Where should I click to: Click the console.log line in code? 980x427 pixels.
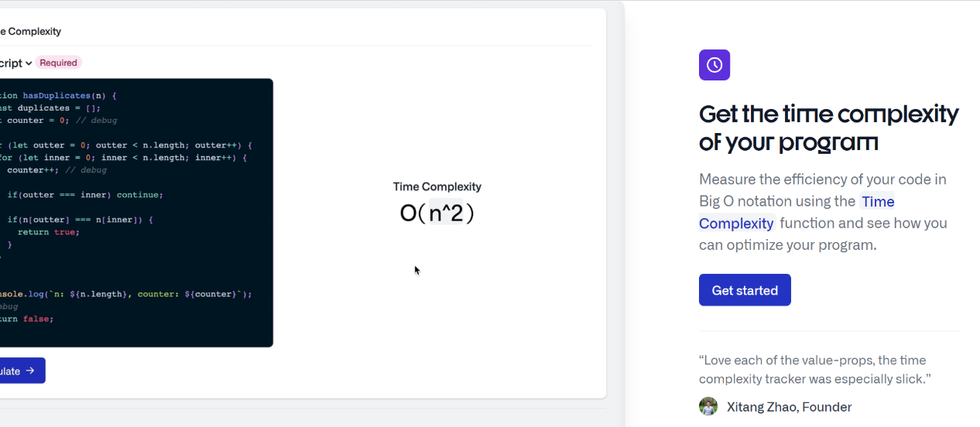[126, 294]
